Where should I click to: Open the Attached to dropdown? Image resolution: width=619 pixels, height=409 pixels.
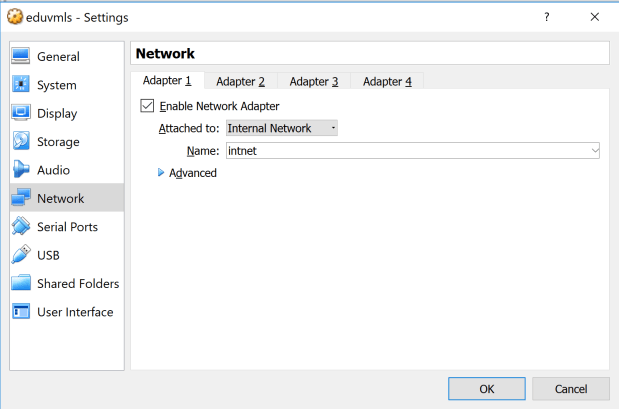[x=281, y=128]
